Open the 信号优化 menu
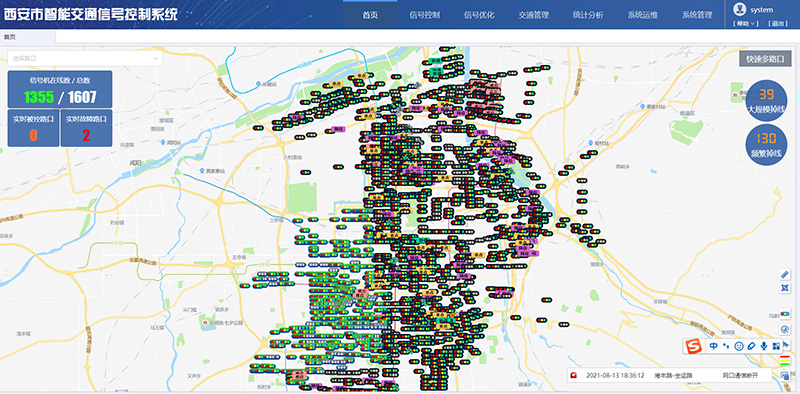The image size is (800, 394). tap(479, 15)
